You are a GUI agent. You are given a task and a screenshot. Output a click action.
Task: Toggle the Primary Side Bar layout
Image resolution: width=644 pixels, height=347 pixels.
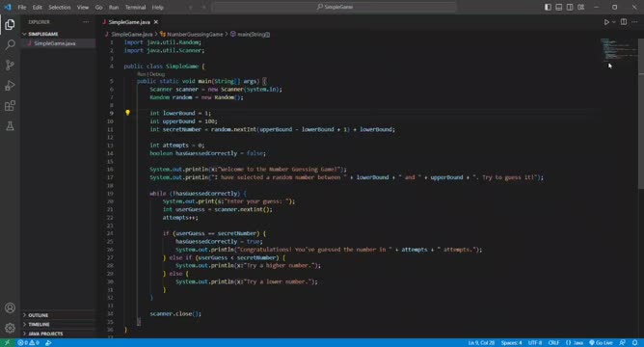coord(548,7)
